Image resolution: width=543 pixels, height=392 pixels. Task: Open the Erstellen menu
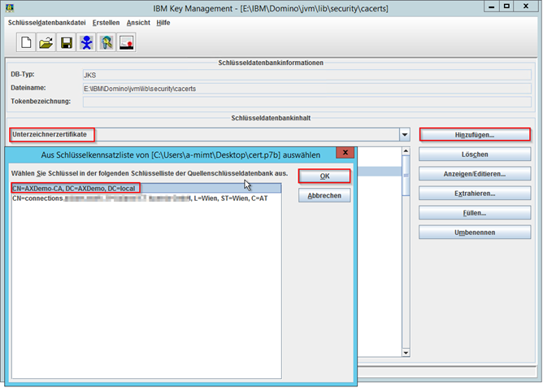click(106, 23)
